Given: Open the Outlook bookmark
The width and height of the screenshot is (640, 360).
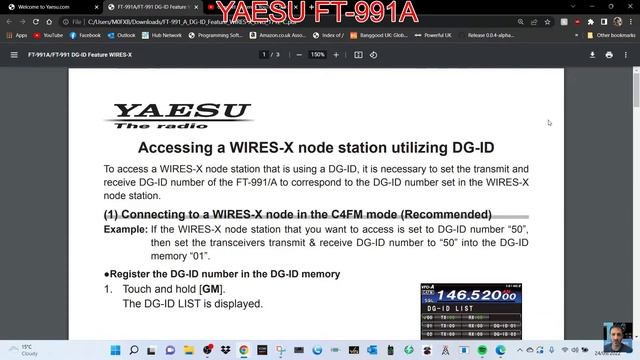Looking at the screenshot, I should coord(122,36).
